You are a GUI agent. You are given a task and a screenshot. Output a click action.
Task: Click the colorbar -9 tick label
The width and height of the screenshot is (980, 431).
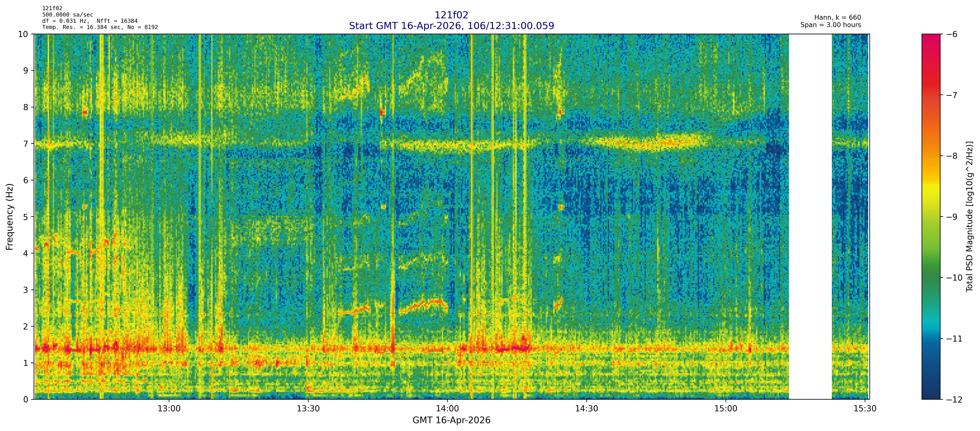[x=951, y=217]
